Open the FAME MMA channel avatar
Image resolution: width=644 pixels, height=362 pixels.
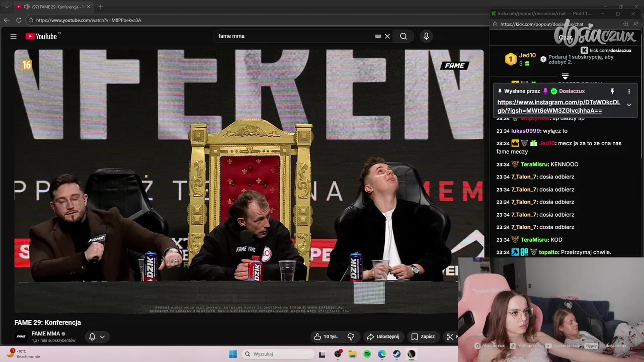(x=21, y=337)
